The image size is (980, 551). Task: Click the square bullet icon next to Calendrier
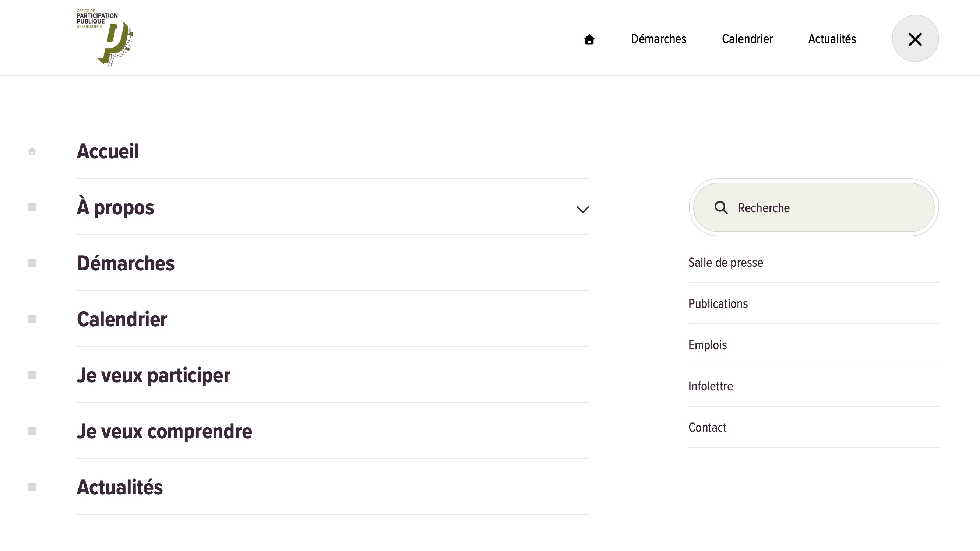click(32, 319)
